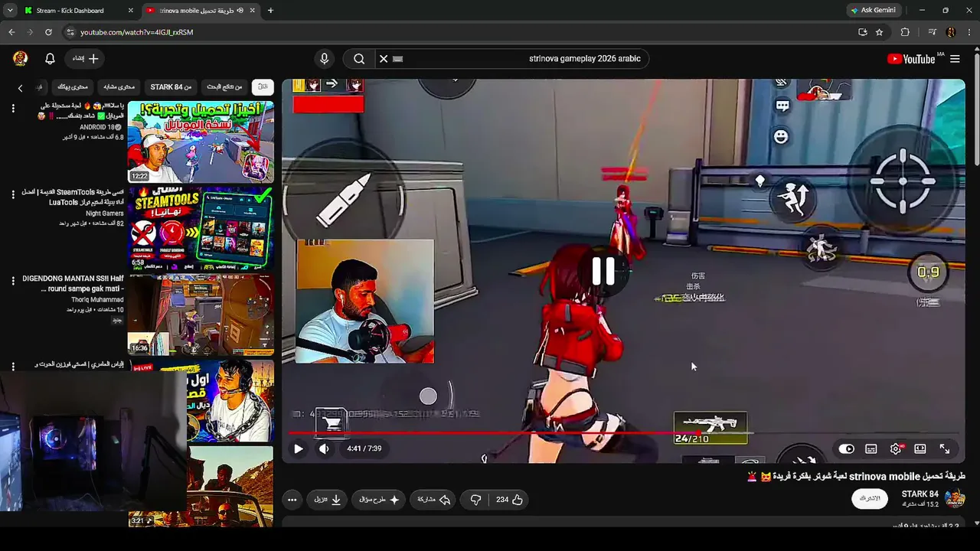The image size is (980, 551).
Task: Open the Chrome tab search dropdown
Action: tap(10, 11)
